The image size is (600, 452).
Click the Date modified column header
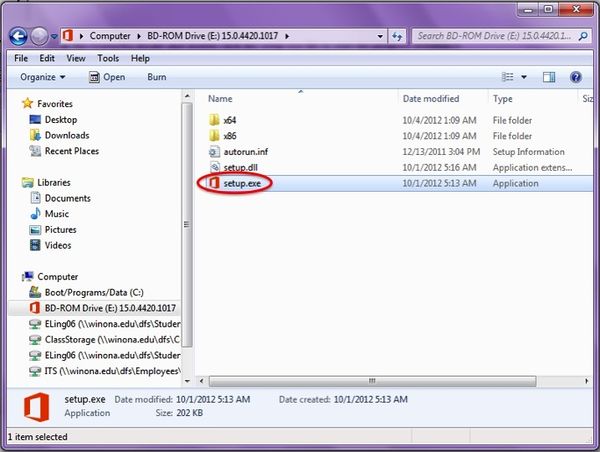point(431,99)
